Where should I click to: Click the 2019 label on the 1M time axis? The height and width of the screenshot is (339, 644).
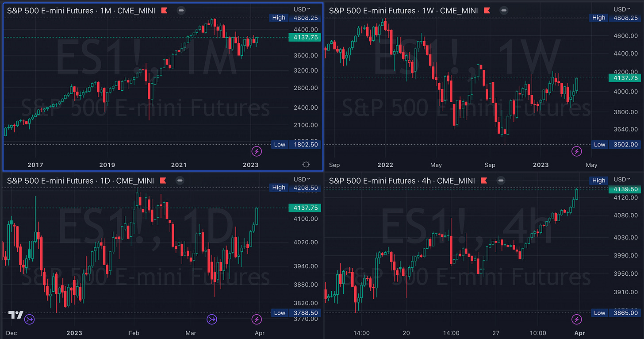107,165
